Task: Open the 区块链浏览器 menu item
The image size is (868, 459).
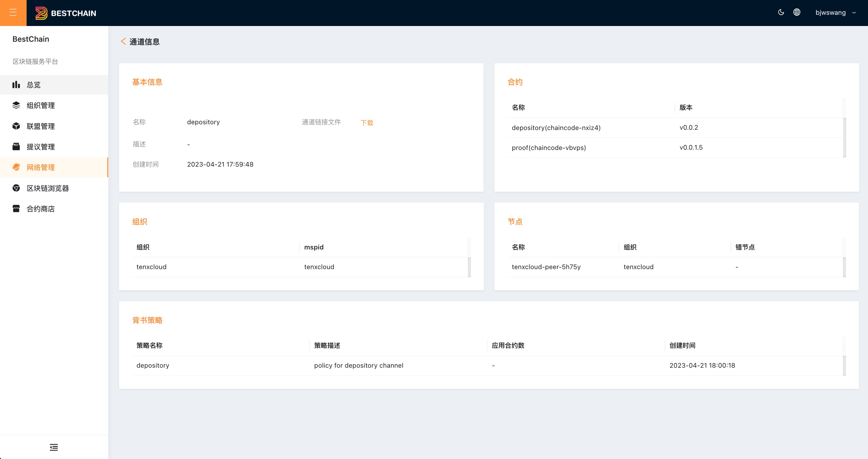Action: [54, 188]
